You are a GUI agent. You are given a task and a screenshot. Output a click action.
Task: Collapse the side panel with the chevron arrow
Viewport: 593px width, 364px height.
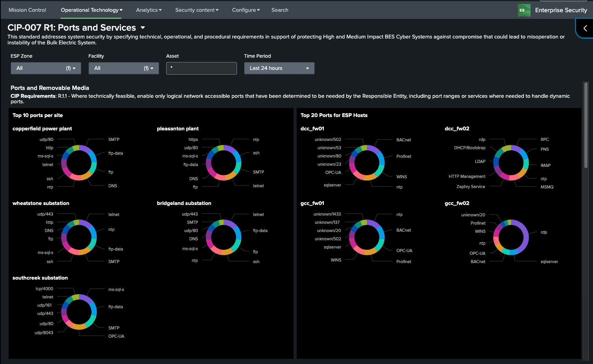(585, 28)
